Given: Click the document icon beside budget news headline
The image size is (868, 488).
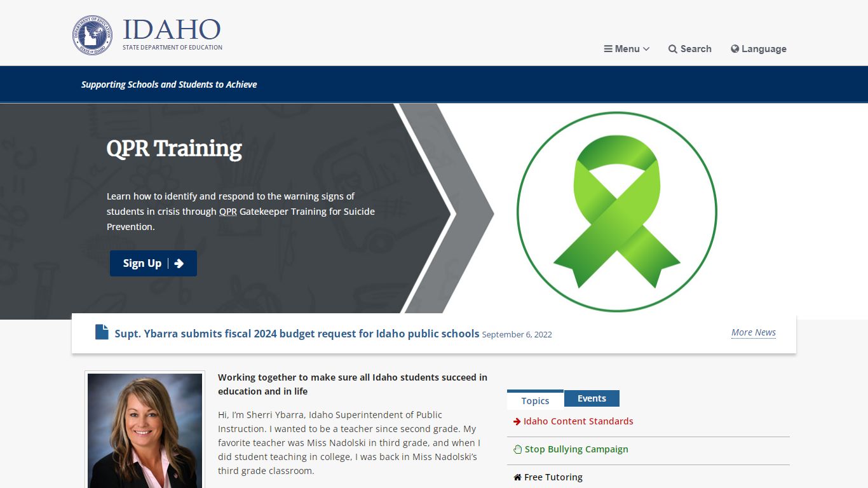Looking at the screenshot, I should click(x=102, y=332).
